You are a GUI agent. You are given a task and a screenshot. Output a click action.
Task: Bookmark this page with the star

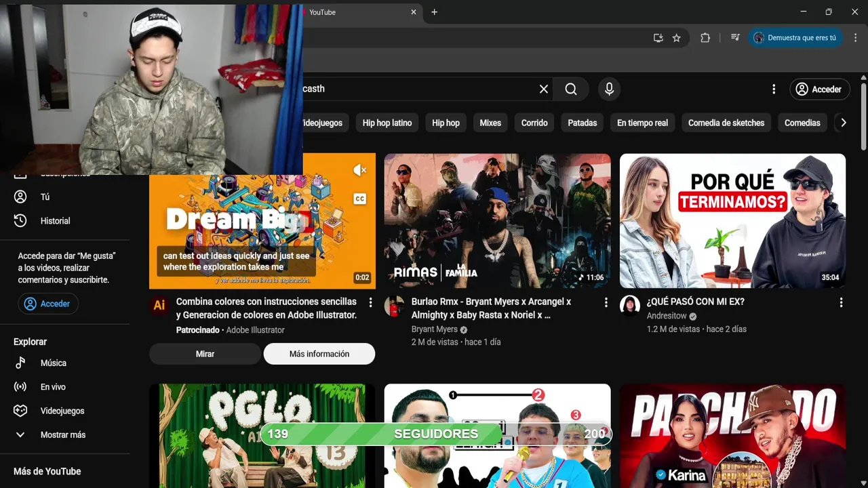click(676, 38)
